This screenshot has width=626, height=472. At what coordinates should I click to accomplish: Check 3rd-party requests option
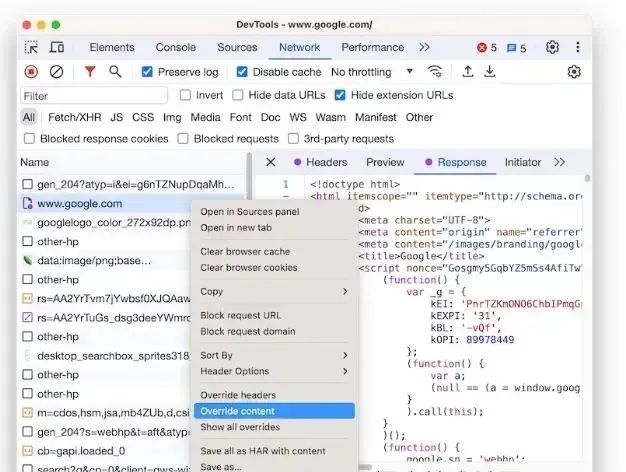point(293,139)
